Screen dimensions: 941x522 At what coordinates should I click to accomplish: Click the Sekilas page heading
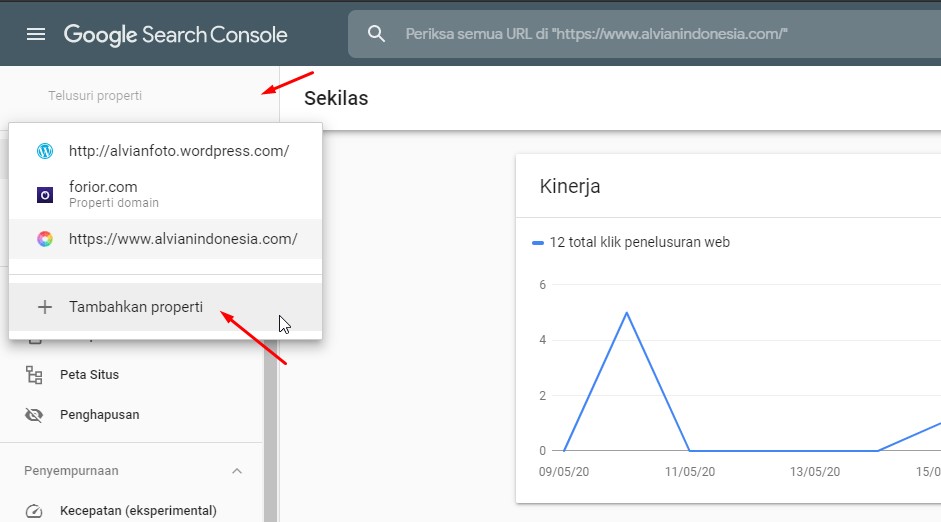[x=336, y=98]
